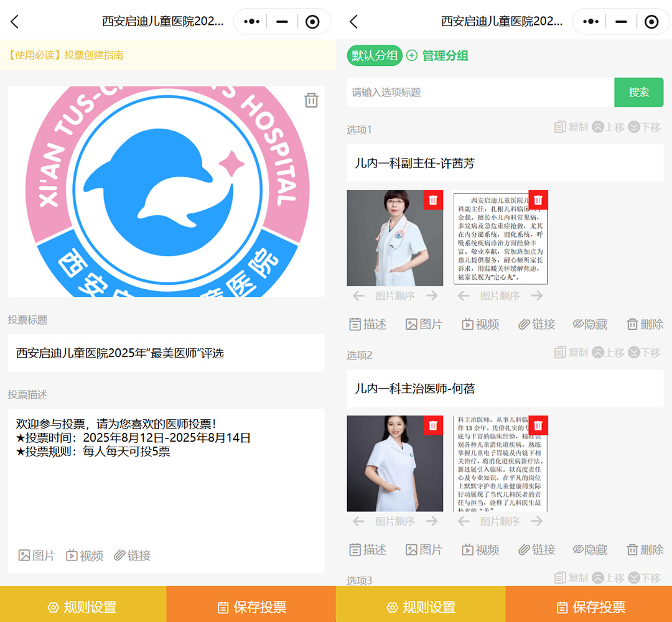Move option 3 up
This screenshot has width=672, height=622.
[x=608, y=578]
